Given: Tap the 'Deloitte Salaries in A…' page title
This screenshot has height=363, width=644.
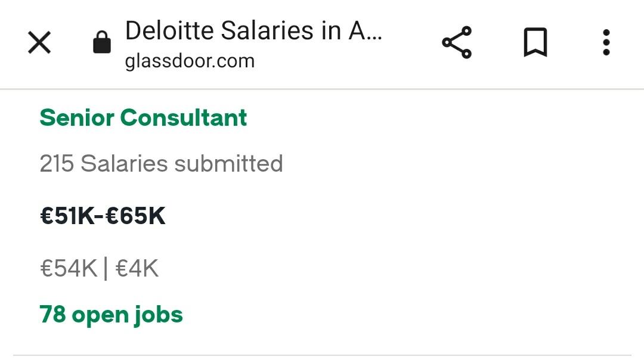Looking at the screenshot, I should click(x=253, y=31).
